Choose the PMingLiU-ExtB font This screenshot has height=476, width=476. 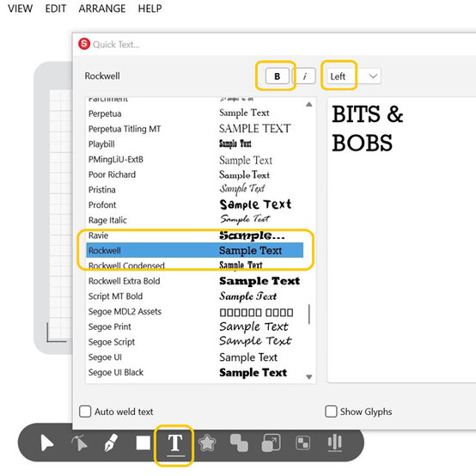(x=194, y=159)
